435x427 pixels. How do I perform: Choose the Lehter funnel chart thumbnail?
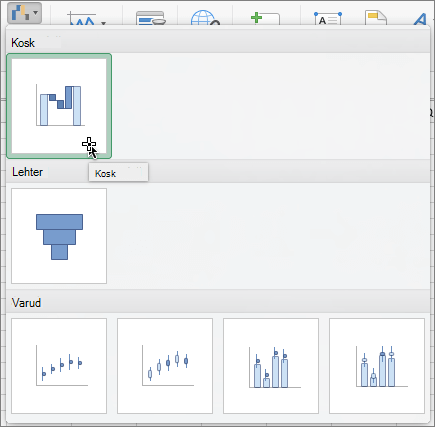click(59, 236)
